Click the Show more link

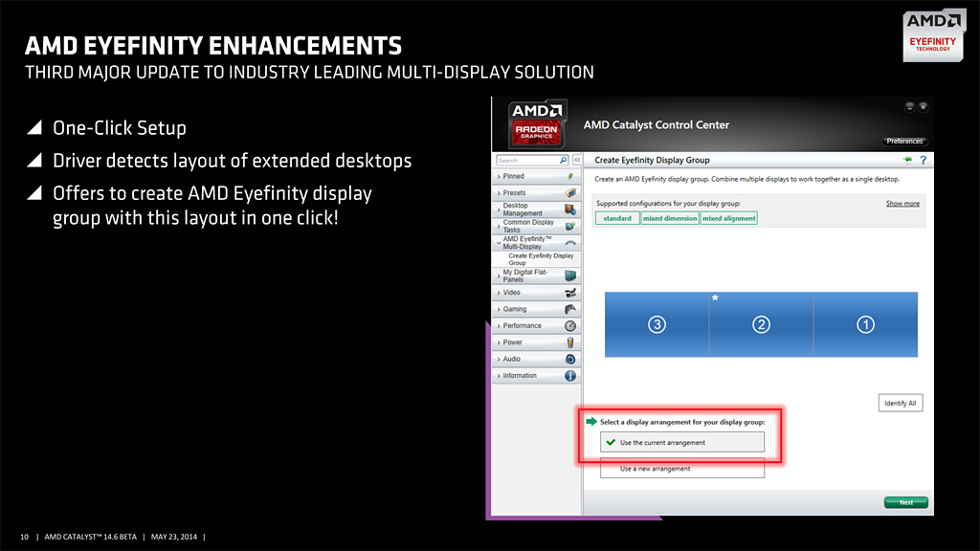click(902, 204)
